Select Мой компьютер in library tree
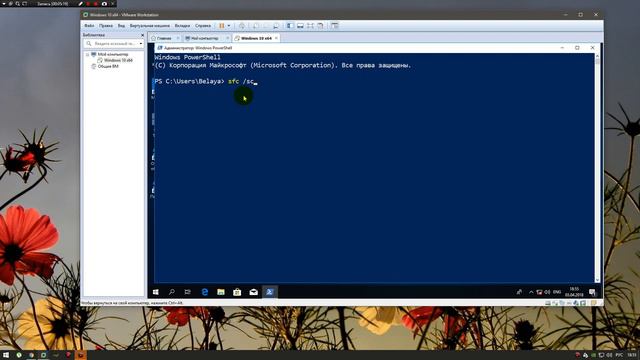Screen dimensions: 640x360 [x=113, y=54]
